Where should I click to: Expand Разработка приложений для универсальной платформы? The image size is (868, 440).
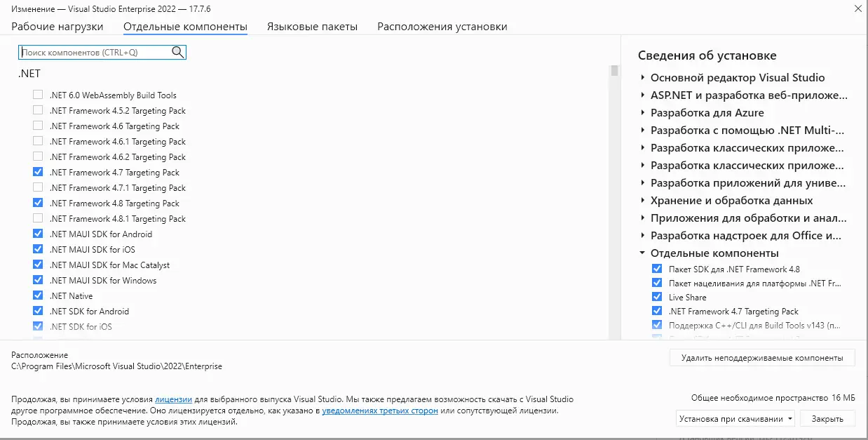tap(642, 183)
